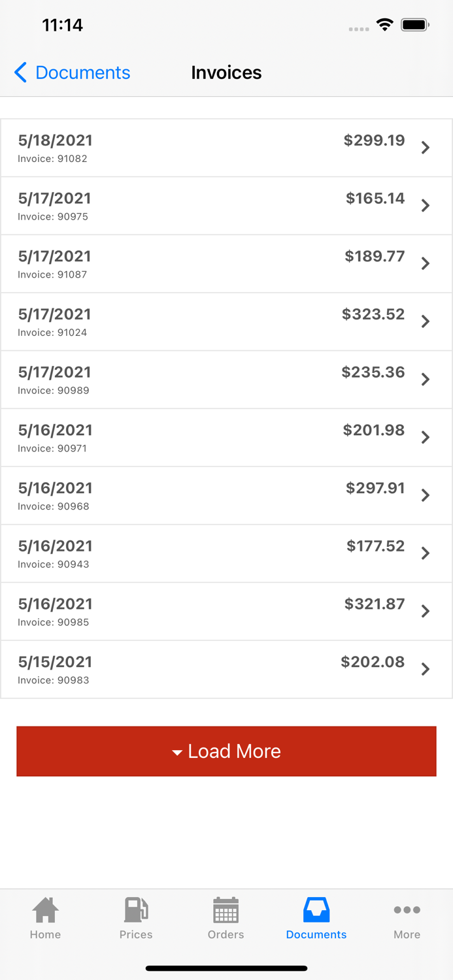The height and width of the screenshot is (980, 453).
Task: Switch to the Orders tab label
Action: [226, 935]
